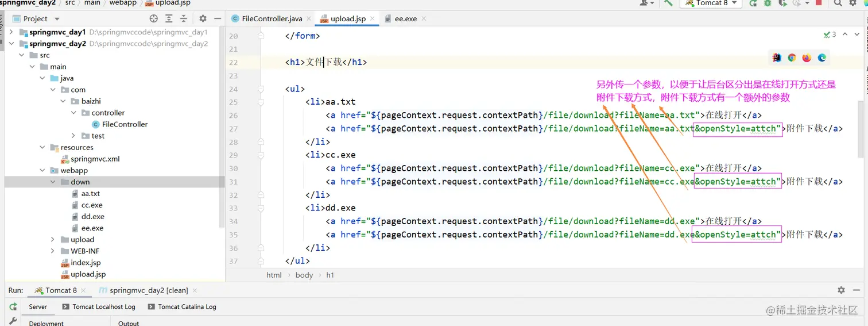Screen dimensions: 868x326
Task: Open Run panel settings gear
Action: pos(841,290)
